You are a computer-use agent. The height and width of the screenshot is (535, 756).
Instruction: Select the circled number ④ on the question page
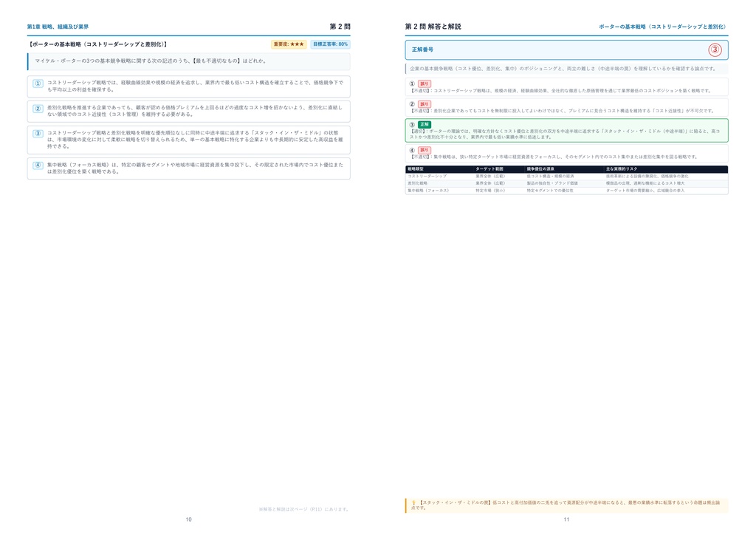point(38,166)
